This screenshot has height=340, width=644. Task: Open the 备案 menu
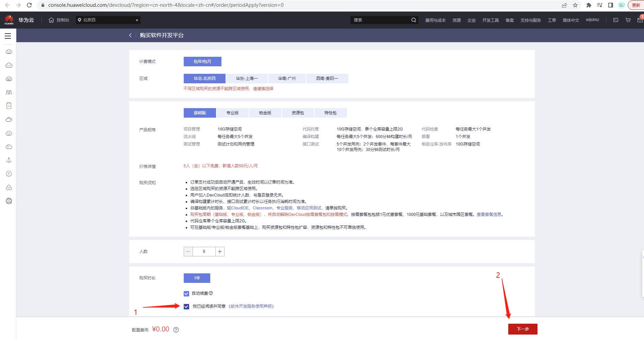click(x=510, y=20)
